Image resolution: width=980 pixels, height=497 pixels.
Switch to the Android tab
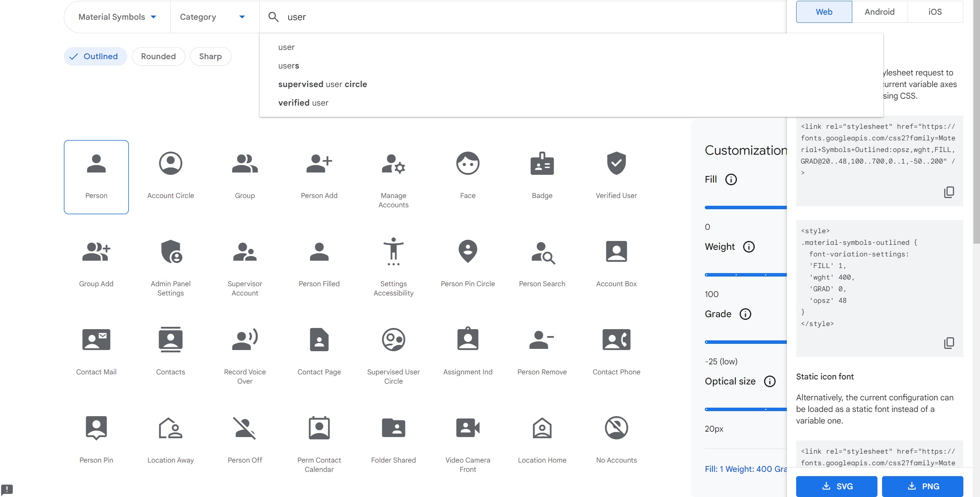tap(879, 12)
